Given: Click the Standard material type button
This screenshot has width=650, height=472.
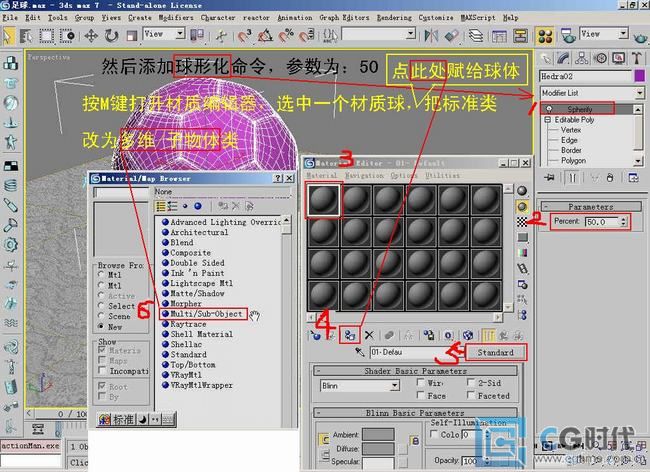Looking at the screenshot, I should pos(495,353).
